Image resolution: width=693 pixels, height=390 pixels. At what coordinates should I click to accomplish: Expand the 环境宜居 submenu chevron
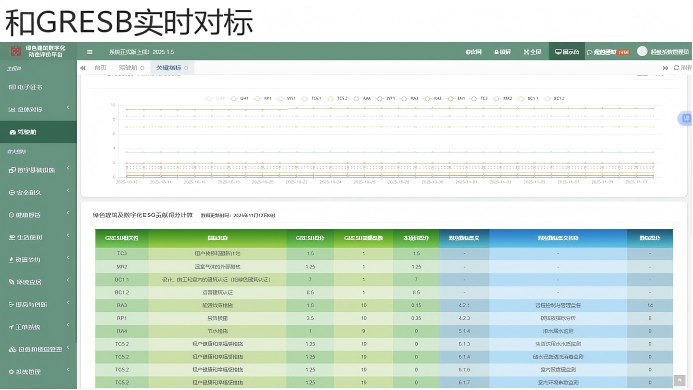pos(68,280)
